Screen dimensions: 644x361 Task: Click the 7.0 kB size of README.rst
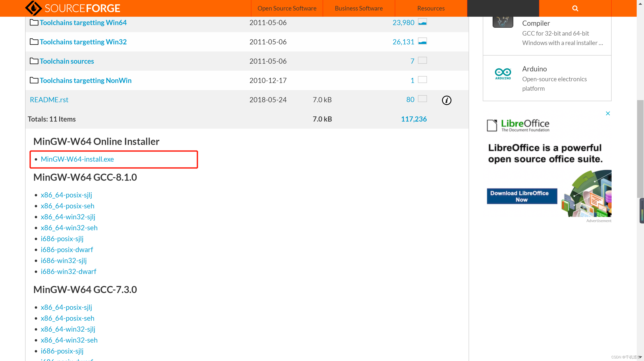[x=322, y=100]
